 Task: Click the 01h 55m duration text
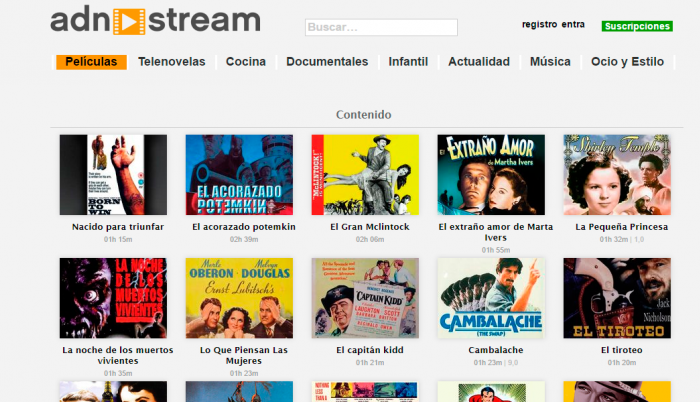(496, 250)
